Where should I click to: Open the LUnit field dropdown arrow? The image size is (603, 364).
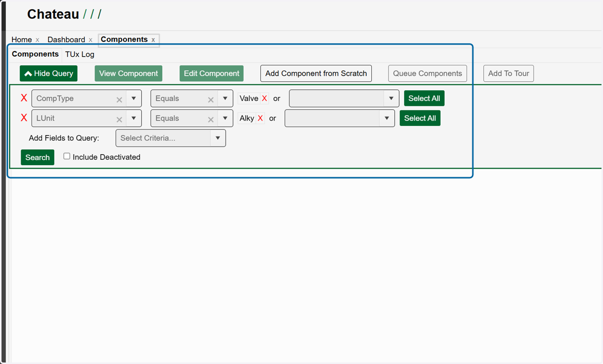click(134, 118)
